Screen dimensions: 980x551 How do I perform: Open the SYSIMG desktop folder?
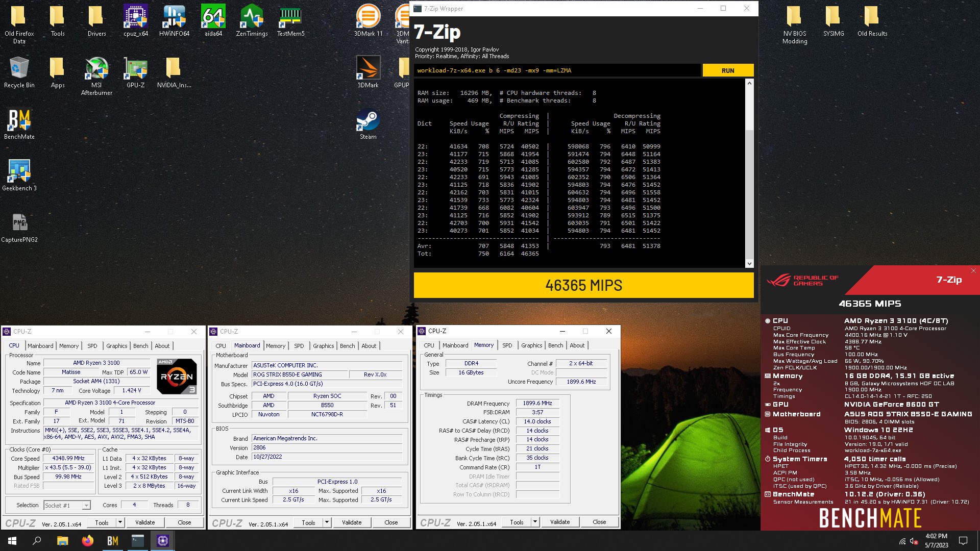pyautogui.click(x=834, y=20)
